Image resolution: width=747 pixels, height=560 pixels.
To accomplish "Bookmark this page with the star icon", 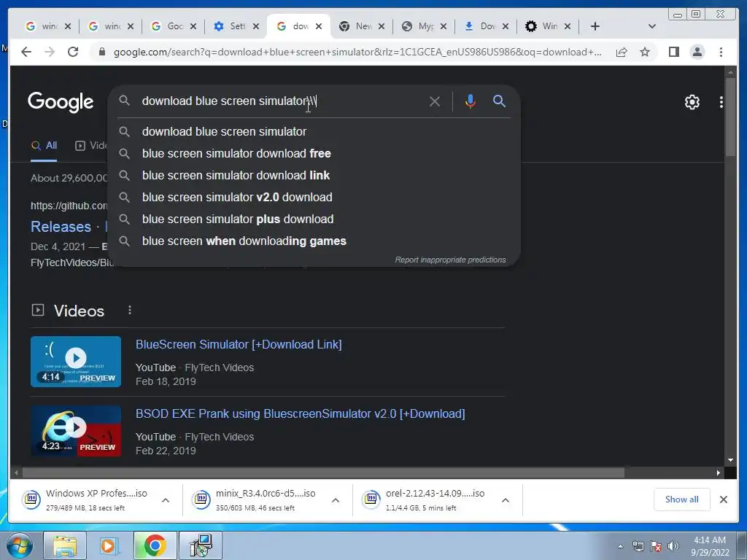I will [x=645, y=52].
